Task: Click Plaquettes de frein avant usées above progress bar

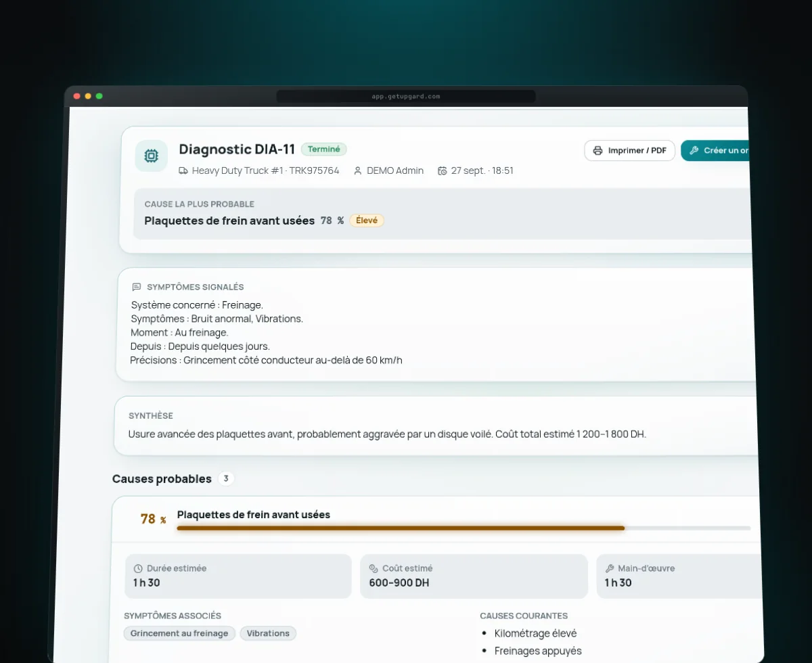Action: click(x=254, y=515)
